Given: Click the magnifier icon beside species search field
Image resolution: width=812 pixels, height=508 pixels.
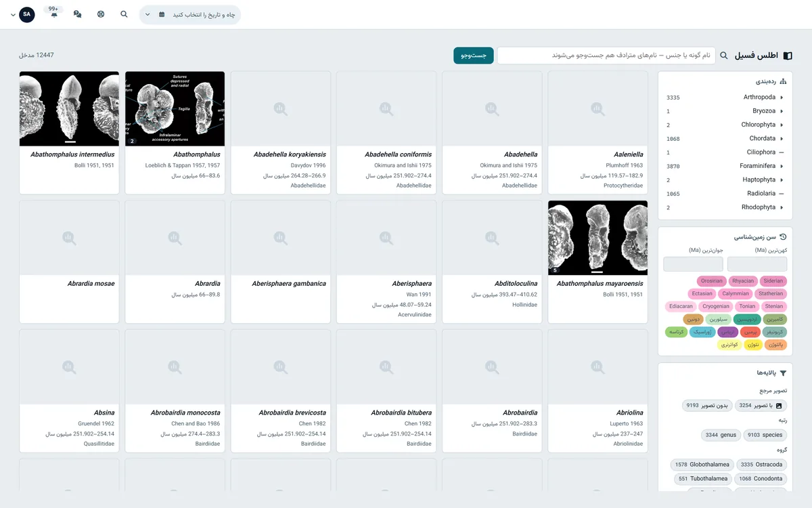Looking at the screenshot, I should [724, 56].
